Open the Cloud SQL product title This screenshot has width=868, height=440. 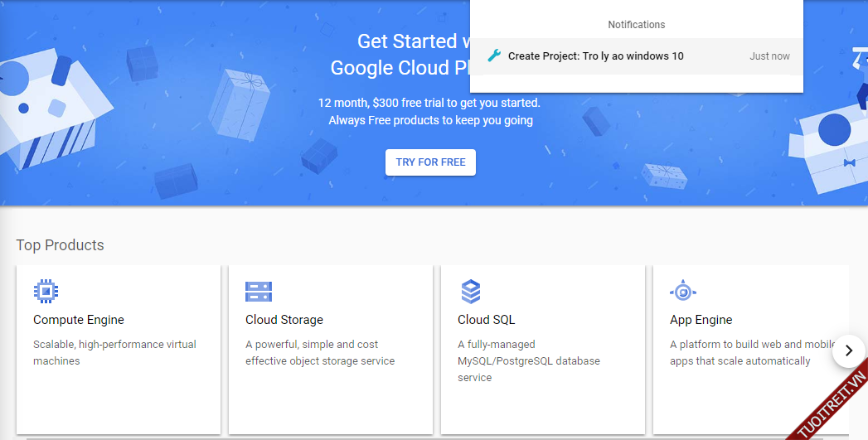click(486, 320)
